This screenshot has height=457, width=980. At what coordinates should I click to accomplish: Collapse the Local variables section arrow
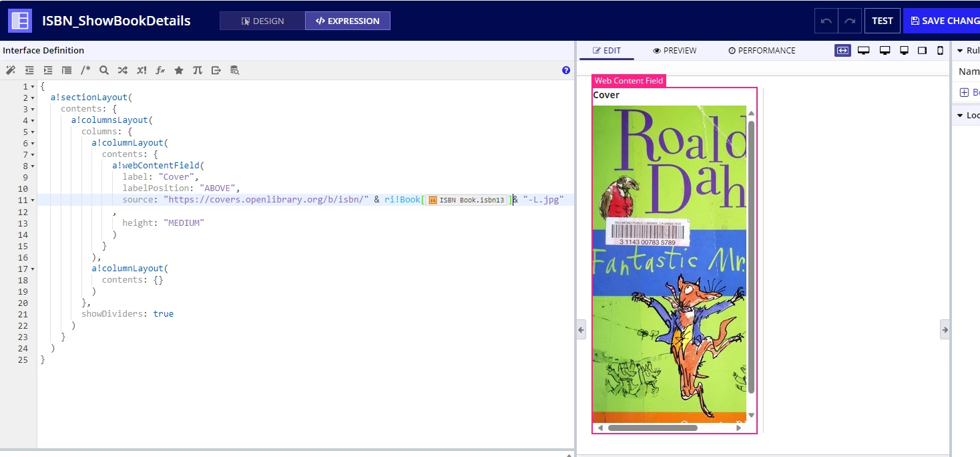pyautogui.click(x=959, y=115)
